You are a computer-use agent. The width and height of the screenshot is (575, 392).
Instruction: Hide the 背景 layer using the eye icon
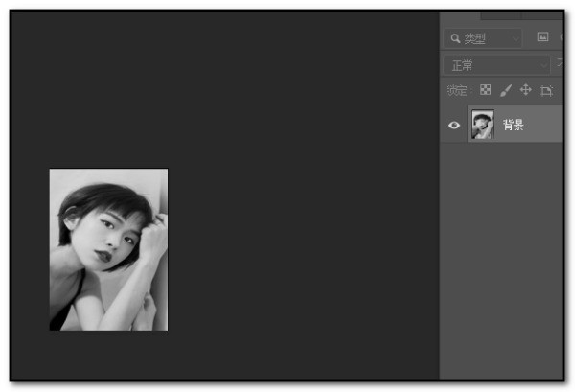454,125
